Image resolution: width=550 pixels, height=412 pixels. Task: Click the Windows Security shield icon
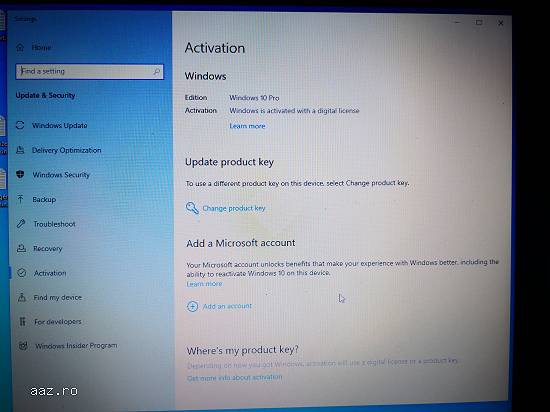(x=20, y=174)
